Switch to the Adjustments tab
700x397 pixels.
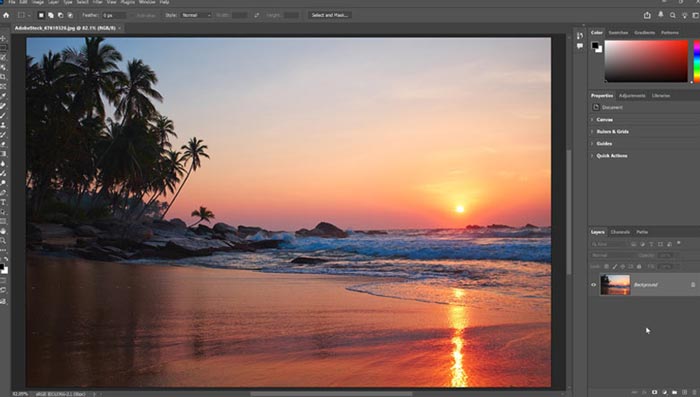(x=632, y=96)
